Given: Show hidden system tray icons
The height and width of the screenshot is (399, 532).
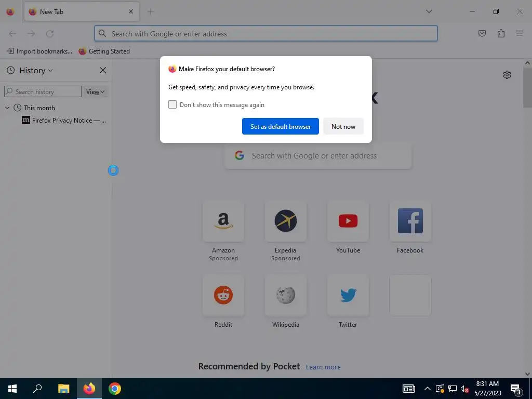Looking at the screenshot, I should point(428,389).
